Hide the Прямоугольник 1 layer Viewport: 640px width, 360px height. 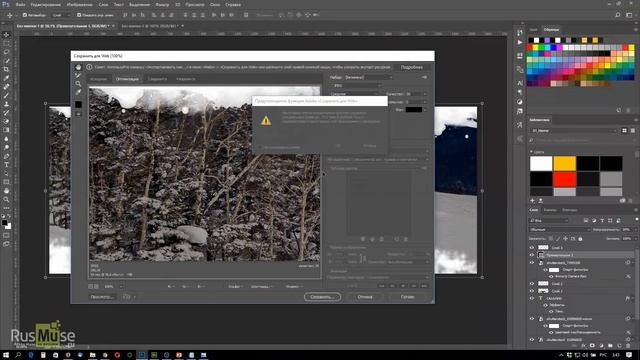(532, 255)
